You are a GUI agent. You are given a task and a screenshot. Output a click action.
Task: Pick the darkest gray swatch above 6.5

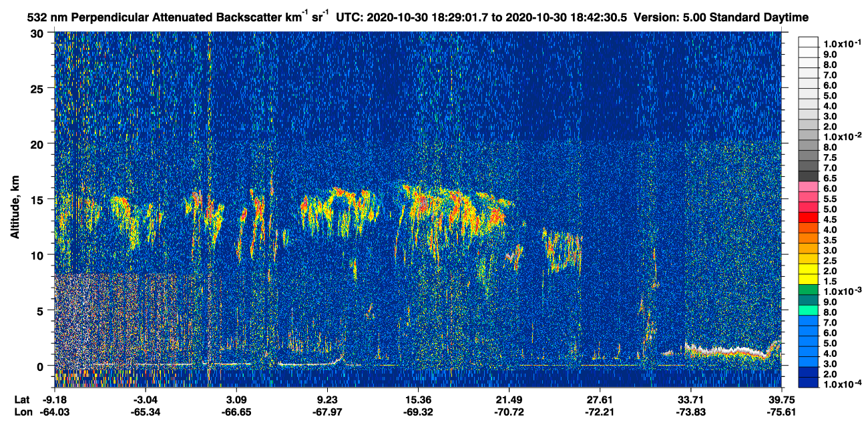click(809, 175)
